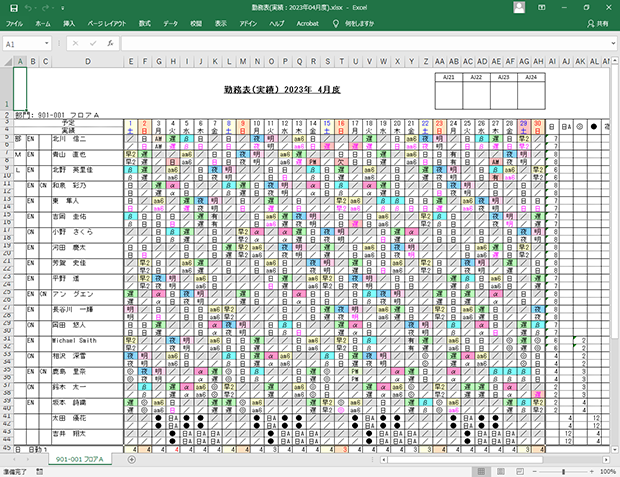Switch to Normal view icon
Viewport: 620px width, 477px height.
[x=481, y=471]
